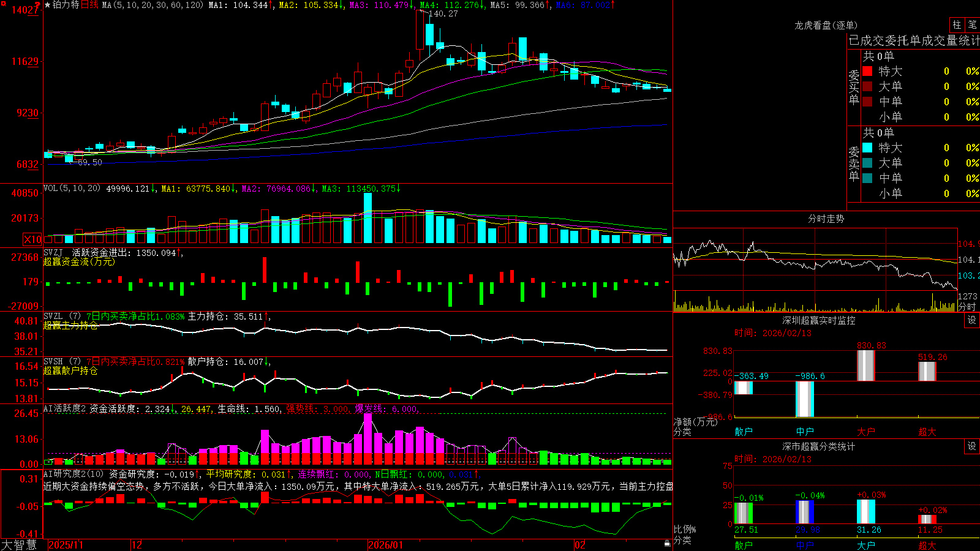980x551 pixels.
Task: Click the 超赢主力持仓 label
Action: coord(70,325)
